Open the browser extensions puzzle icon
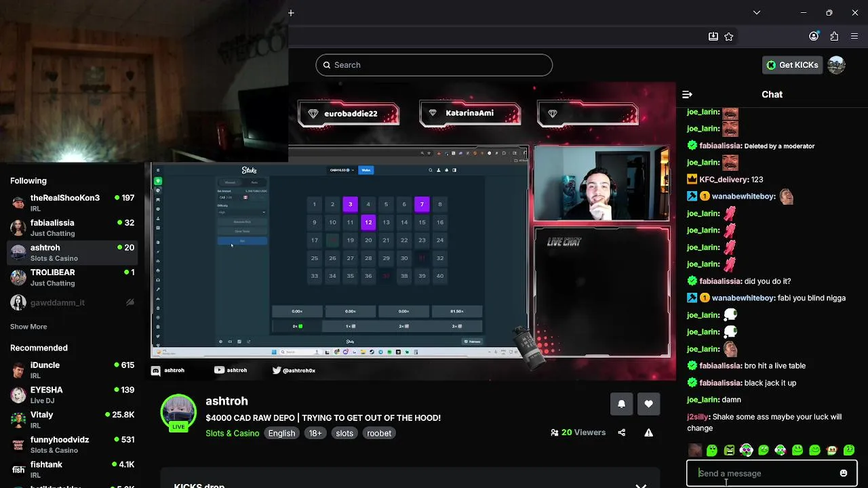The width and height of the screenshot is (868, 488). coord(834,37)
